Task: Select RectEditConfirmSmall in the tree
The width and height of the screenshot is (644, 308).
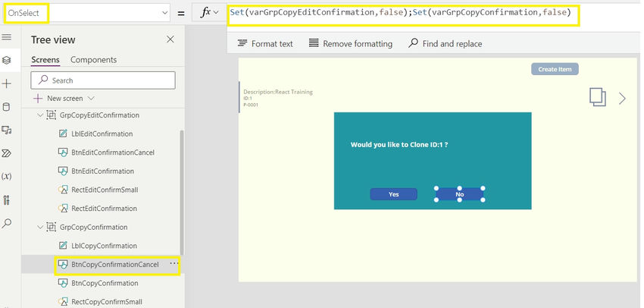Action: point(105,190)
